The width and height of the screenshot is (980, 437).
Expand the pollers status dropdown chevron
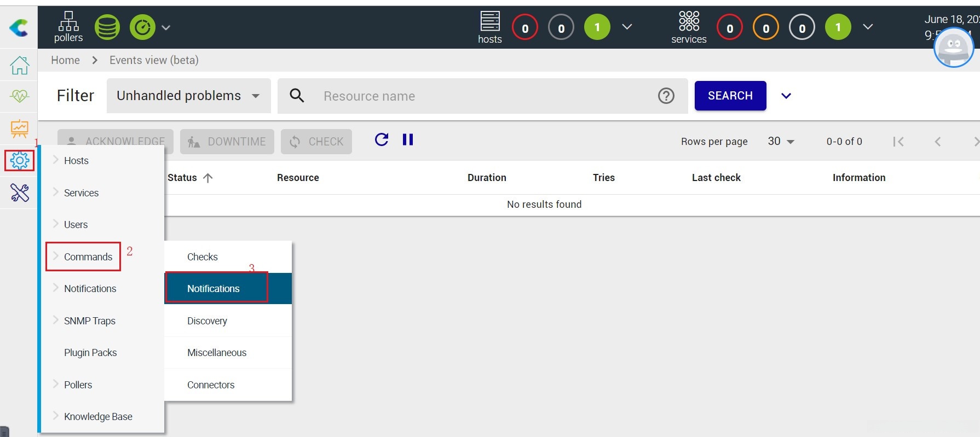tap(166, 27)
